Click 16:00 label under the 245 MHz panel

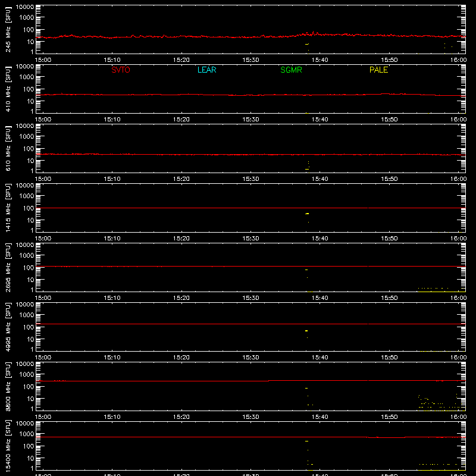coord(458,60)
